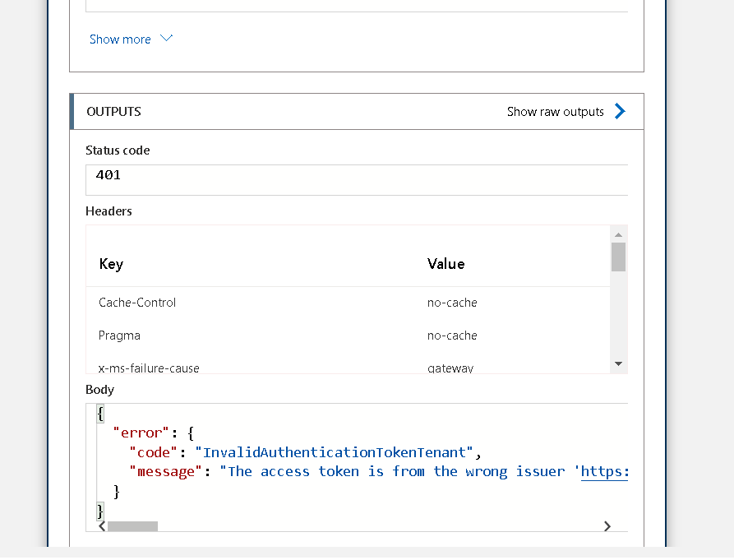This screenshot has height=560, width=734.
Task: Click the body horizontal scroll right arrow
Action: click(607, 526)
